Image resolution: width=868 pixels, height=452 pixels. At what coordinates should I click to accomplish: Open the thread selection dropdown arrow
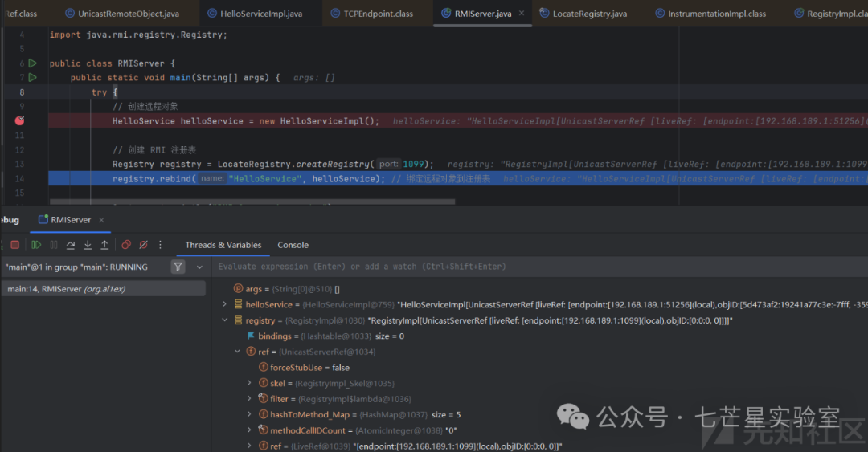coord(199,267)
